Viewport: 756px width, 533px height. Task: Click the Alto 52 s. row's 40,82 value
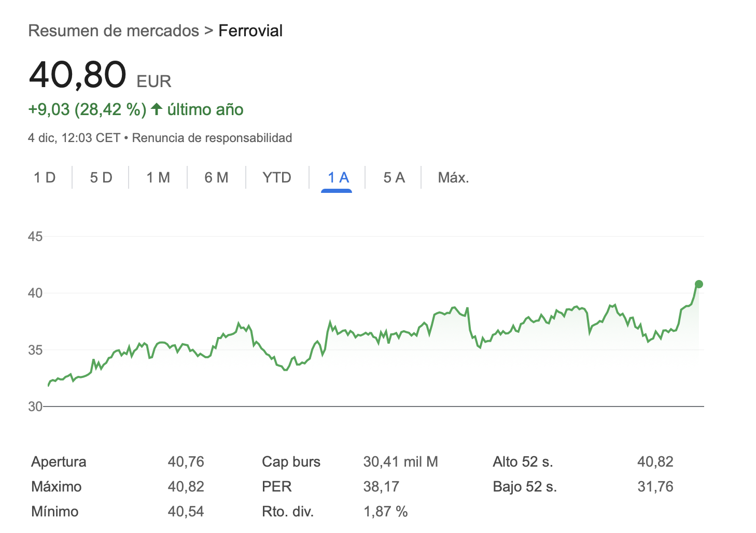click(655, 462)
